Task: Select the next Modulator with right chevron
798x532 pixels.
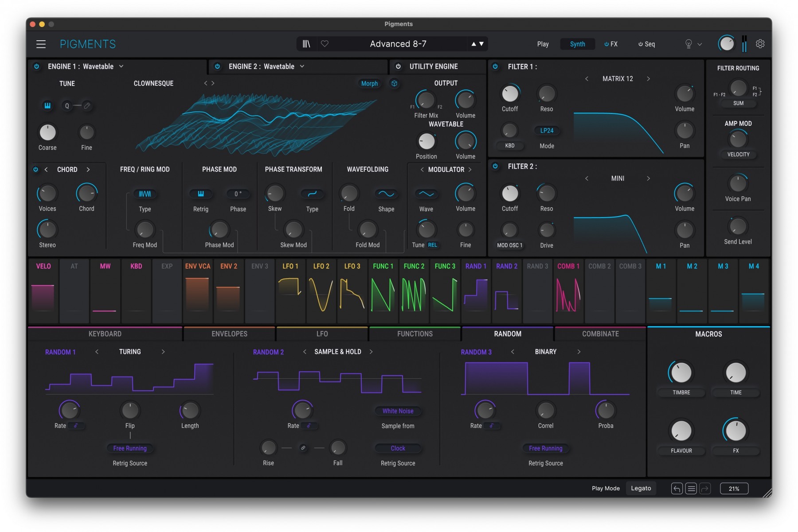Action: click(x=470, y=169)
